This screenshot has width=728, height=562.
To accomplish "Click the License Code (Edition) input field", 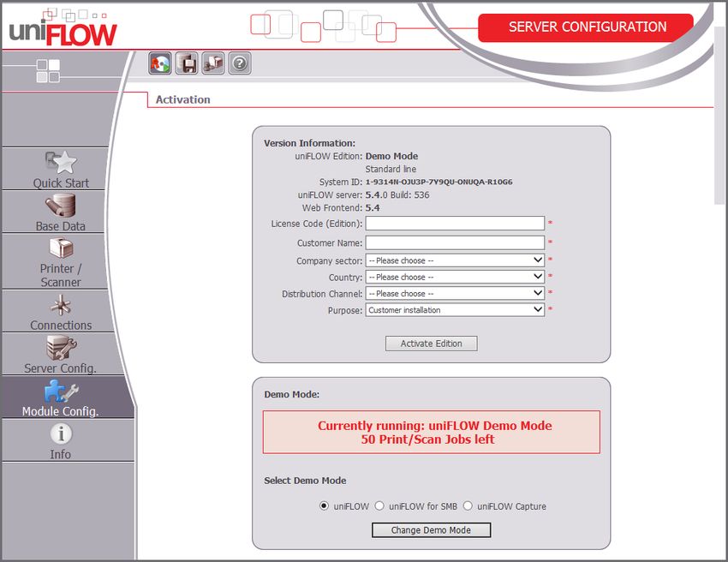I will pos(455,224).
